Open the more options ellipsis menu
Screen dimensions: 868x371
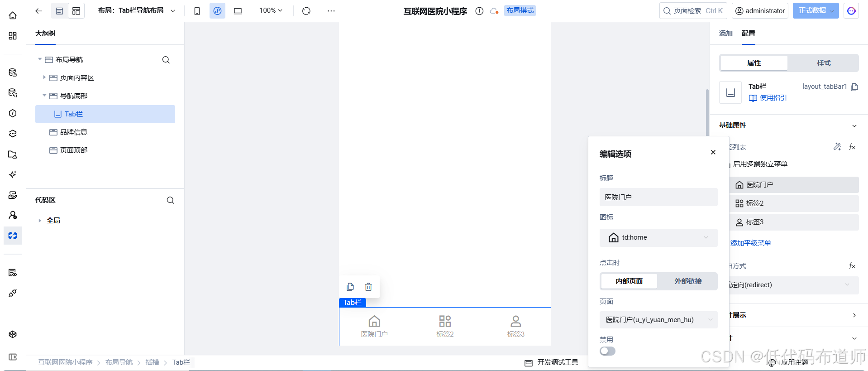(331, 11)
